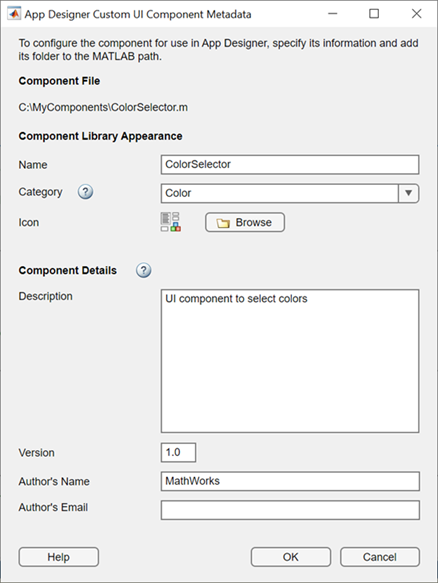Click the Name field containing ColorSelector
Image resolution: width=438 pixels, height=583 pixels.
290,165
